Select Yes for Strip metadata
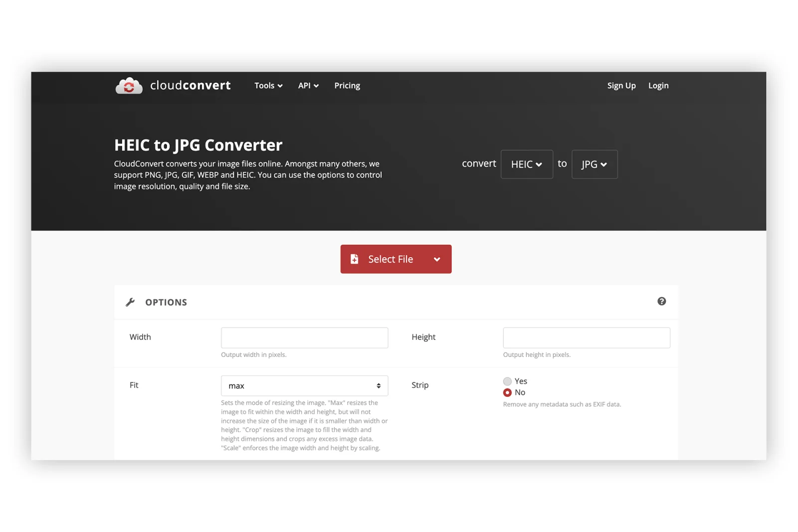This screenshot has width=798, height=532. [507, 381]
